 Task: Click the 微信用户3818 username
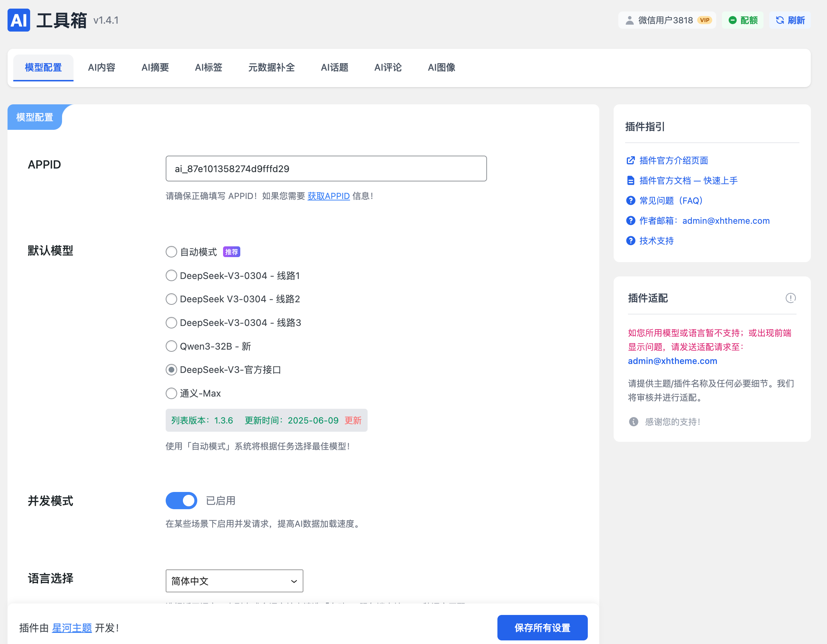tap(666, 20)
